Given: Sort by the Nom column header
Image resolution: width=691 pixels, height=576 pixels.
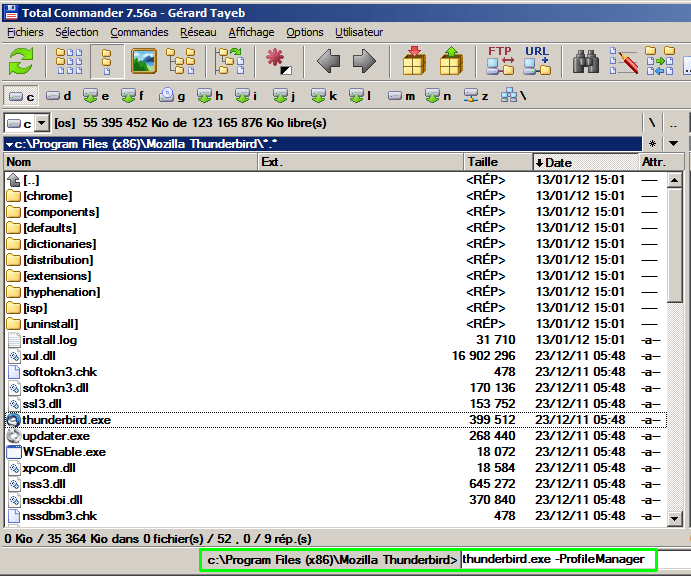Looking at the screenshot, I should (x=130, y=162).
